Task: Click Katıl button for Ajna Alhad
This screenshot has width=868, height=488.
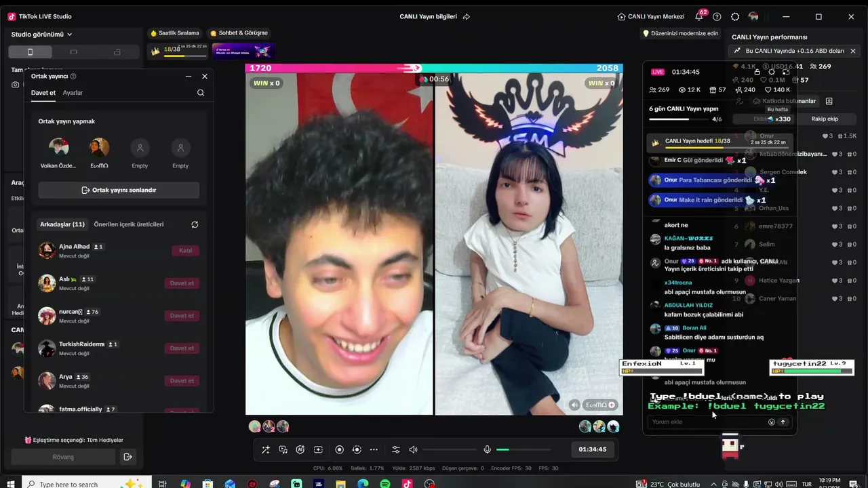Action: (185, 251)
